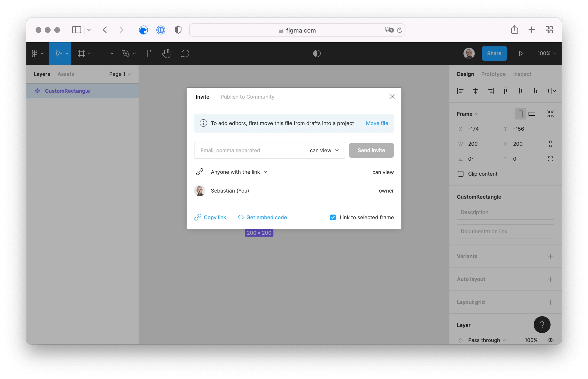The height and width of the screenshot is (379, 588).
Task: Select the Pen tool
Action: [126, 53]
